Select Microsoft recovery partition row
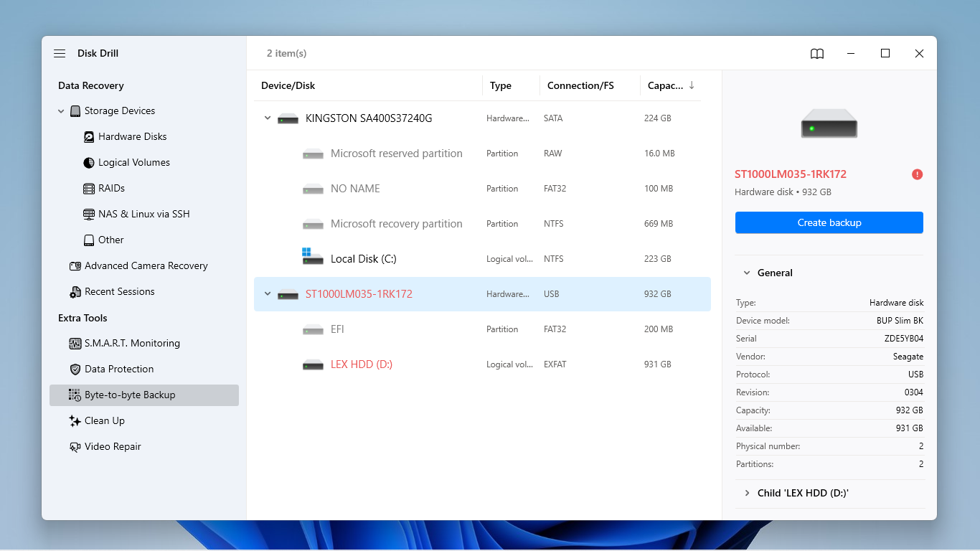Viewport: 980px width, 551px height. (482, 224)
